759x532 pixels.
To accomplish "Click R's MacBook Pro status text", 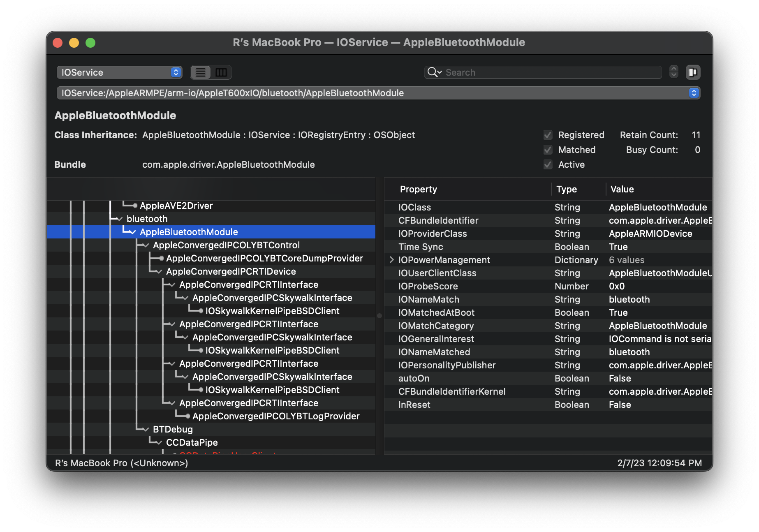I will 121,463.
